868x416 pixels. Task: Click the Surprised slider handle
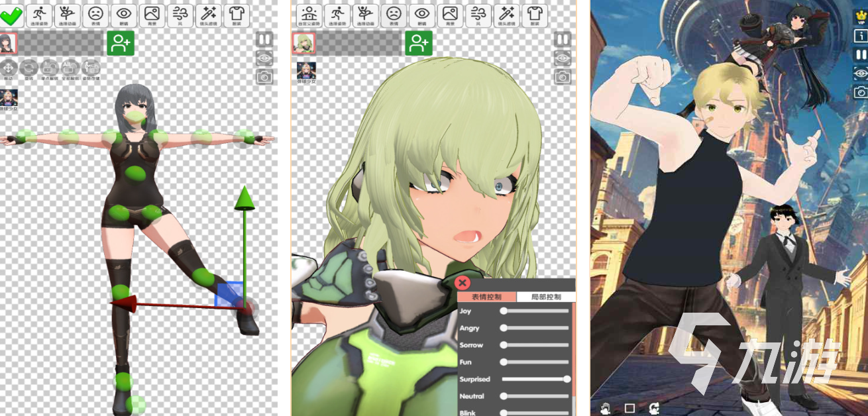coord(567,379)
